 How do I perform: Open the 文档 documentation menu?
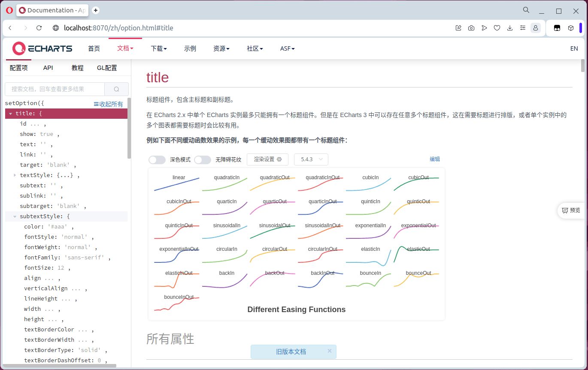tap(125, 48)
